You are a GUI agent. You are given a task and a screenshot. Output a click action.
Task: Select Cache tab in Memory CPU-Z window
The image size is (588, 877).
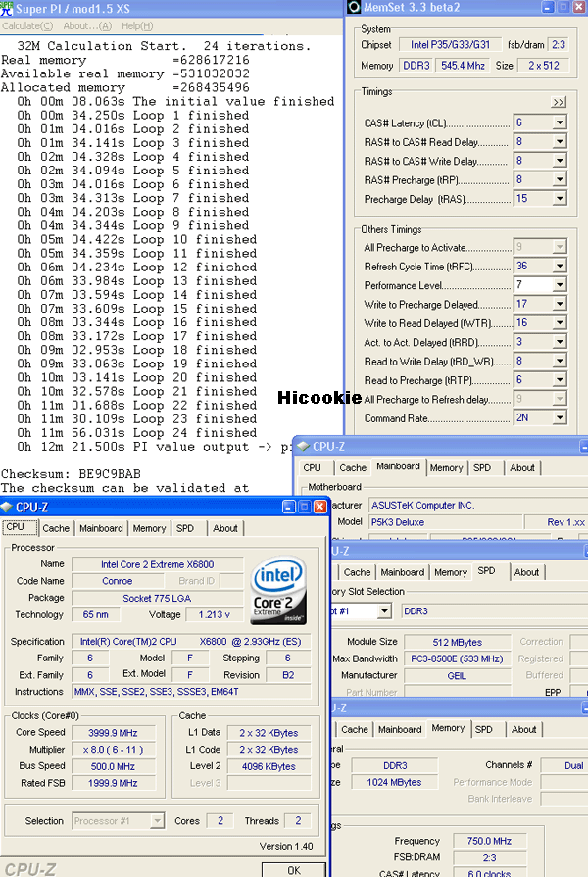pos(355,729)
